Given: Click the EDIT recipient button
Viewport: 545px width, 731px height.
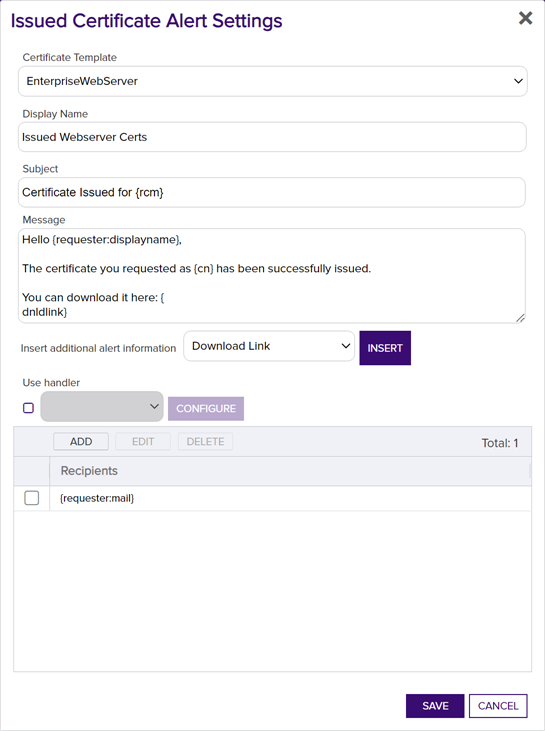Looking at the screenshot, I should coord(143,441).
